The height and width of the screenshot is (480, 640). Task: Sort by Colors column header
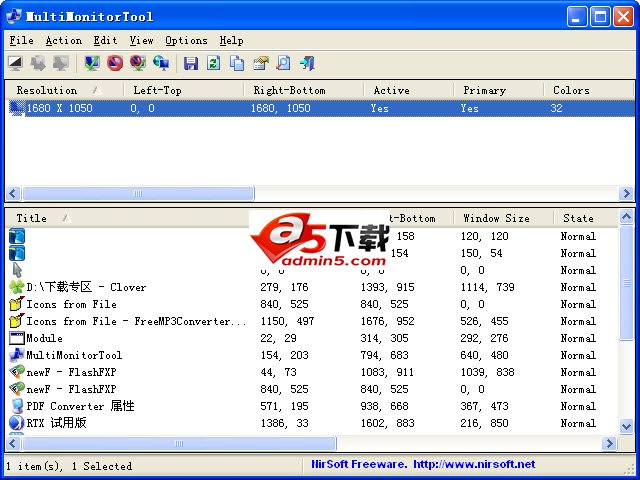tap(589, 90)
